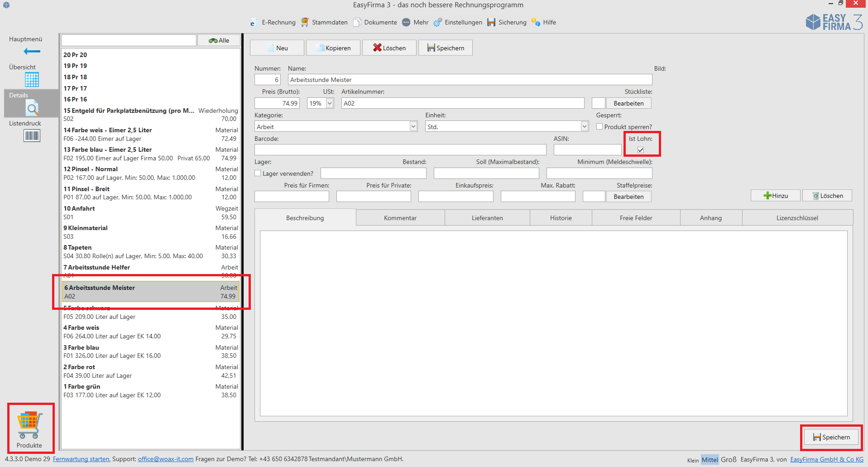
Task: Select the Details magnifier icon
Action: (32, 108)
